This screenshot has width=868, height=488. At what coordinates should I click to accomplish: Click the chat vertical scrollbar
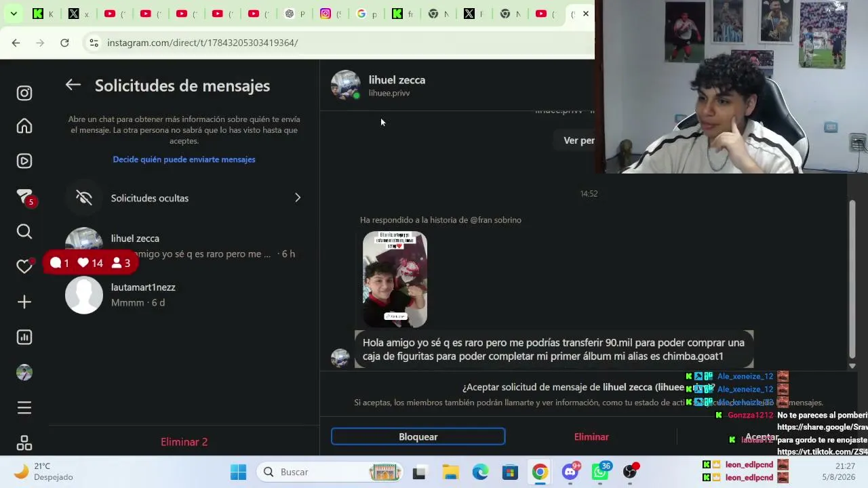(852, 279)
